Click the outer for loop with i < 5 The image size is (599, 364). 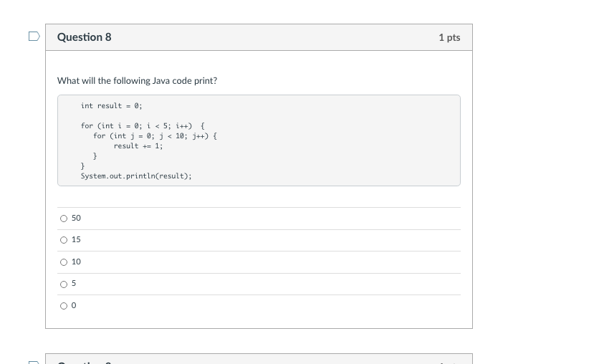143,125
